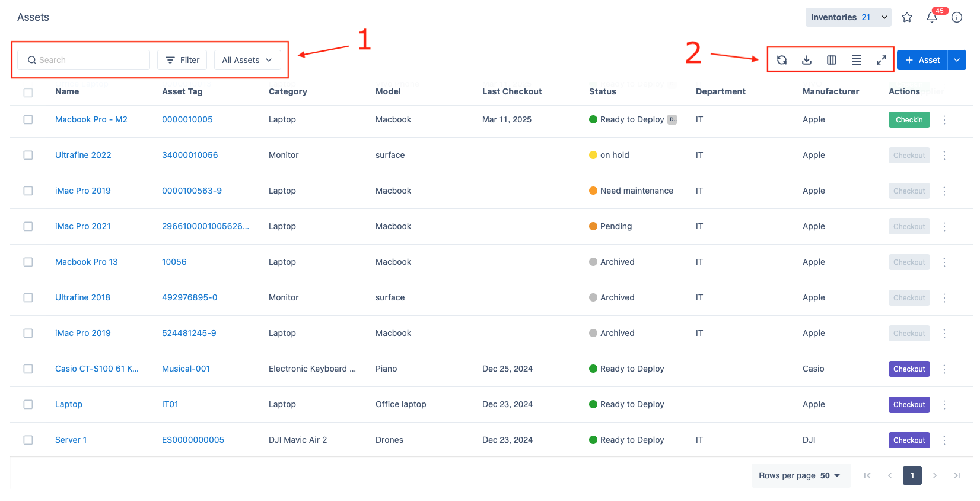This screenshot has width=980, height=501.
Task: Click the download export icon
Action: click(x=807, y=60)
